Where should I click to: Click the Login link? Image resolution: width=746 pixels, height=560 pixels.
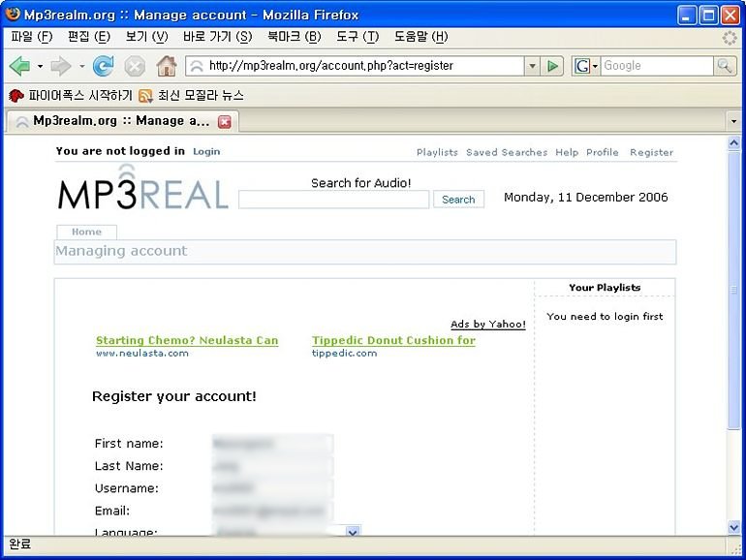[206, 151]
